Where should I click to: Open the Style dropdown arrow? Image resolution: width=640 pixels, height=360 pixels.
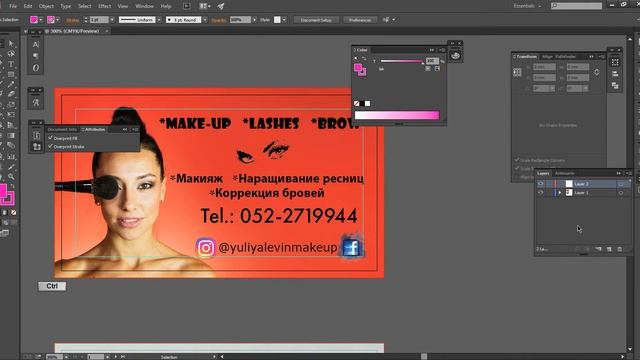pos(284,20)
